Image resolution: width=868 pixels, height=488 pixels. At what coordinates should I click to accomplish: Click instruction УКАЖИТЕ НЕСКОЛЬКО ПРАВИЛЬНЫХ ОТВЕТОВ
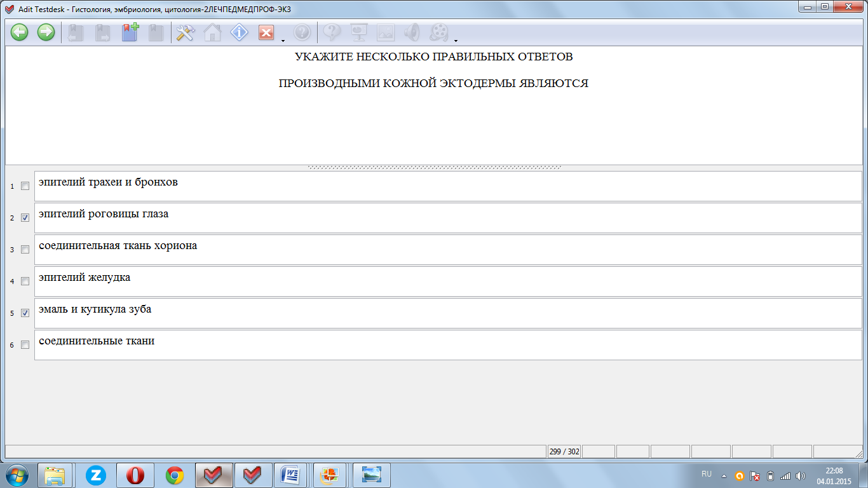tap(433, 57)
